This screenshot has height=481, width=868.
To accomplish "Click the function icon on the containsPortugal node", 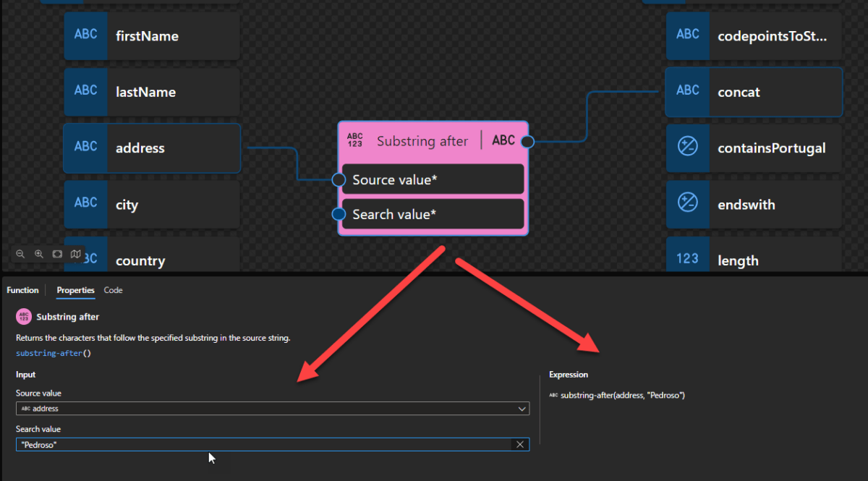I will click(688, 148).
